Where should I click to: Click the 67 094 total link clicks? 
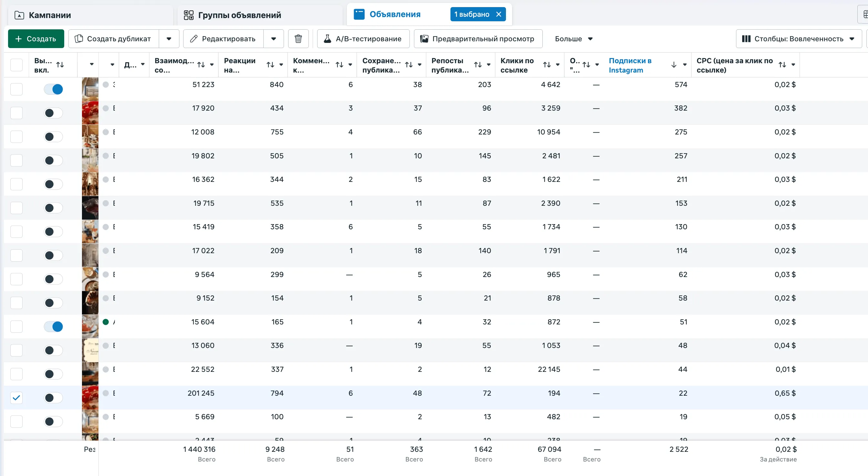[549, 449]
